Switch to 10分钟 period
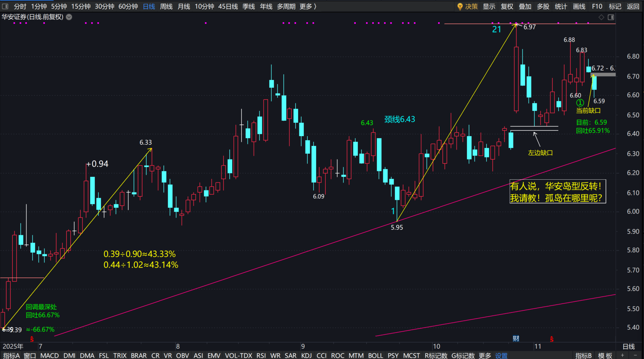Image resolution: width=644 pixels, height=359 pixels. [204, 6]
